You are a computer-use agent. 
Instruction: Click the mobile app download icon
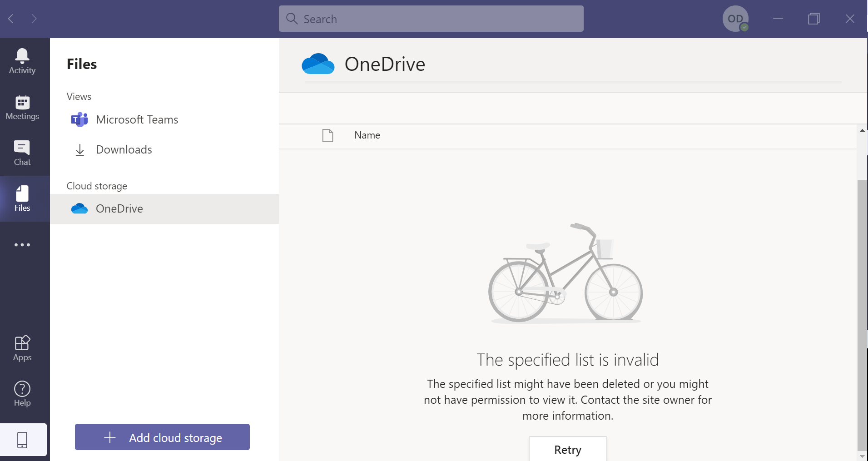pos(22,440)
